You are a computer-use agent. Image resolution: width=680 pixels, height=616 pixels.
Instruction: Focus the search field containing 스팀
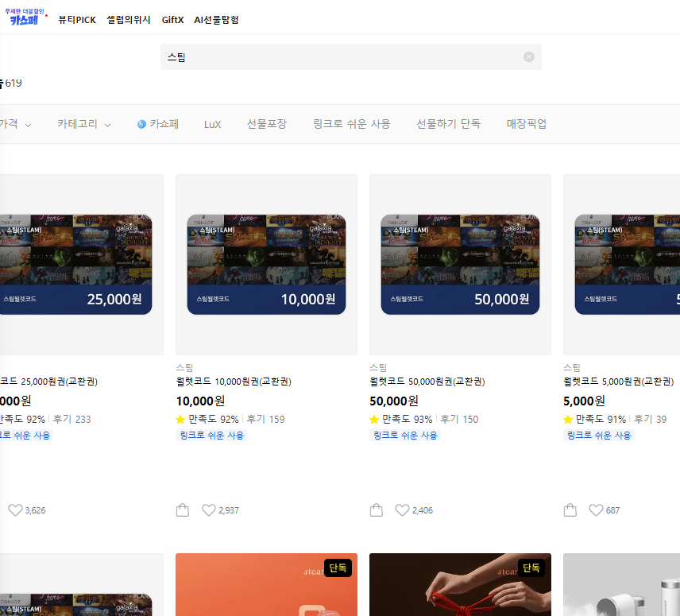pyautogui.click(x=351, y=56)
